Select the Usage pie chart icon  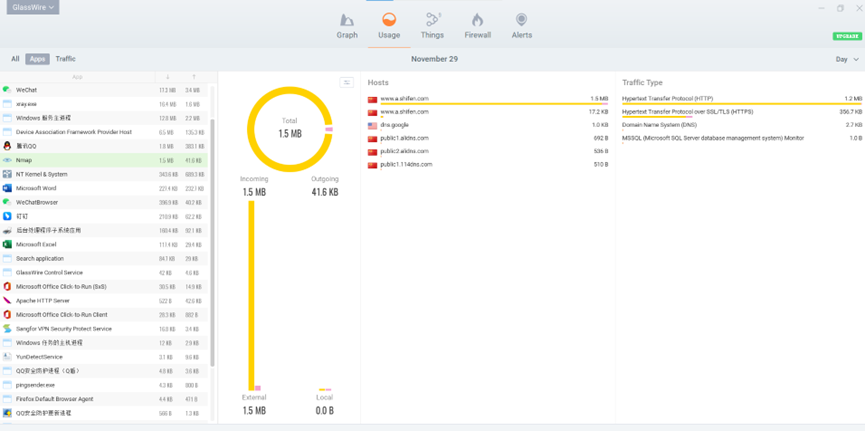pyautogui.click(x=389, y=20)
